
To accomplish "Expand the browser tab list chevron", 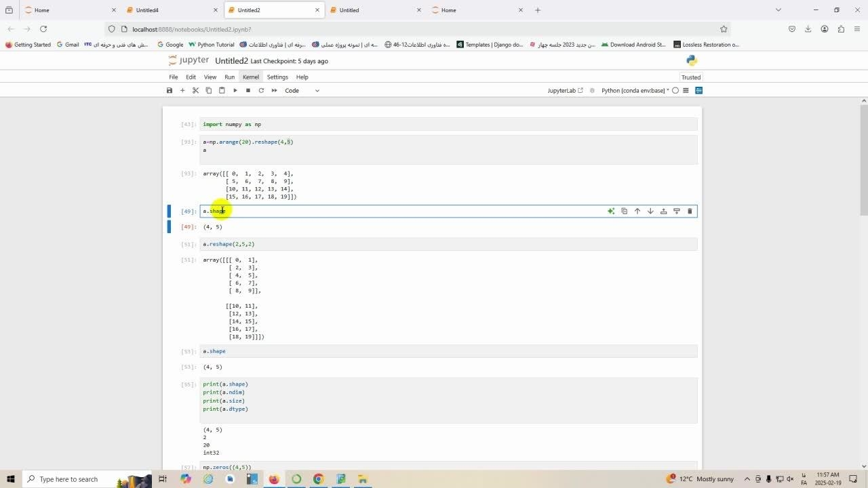I will [778, 10].
